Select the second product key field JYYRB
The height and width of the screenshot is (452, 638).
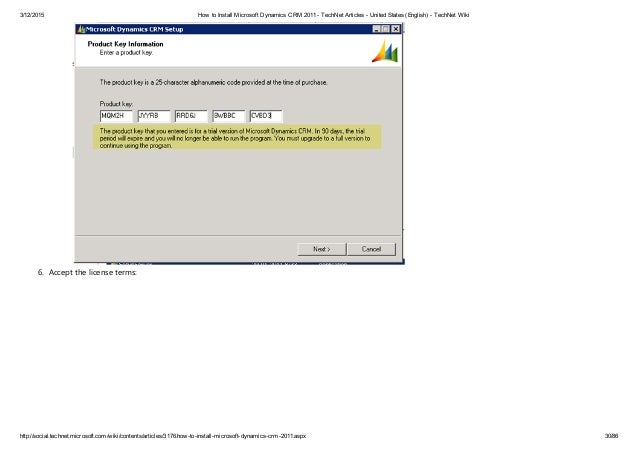[x=154, y=116]
